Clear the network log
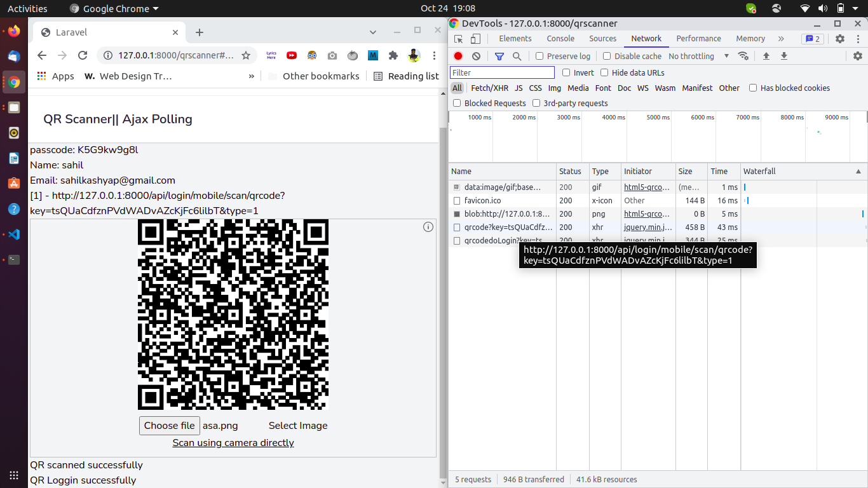868x488 pixels. (476, 56)
